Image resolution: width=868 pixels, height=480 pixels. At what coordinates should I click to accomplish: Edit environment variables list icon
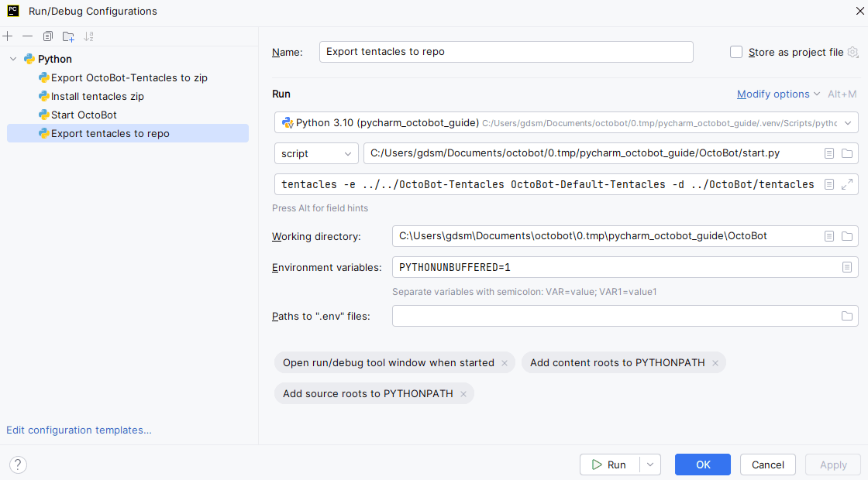[847, 267]
